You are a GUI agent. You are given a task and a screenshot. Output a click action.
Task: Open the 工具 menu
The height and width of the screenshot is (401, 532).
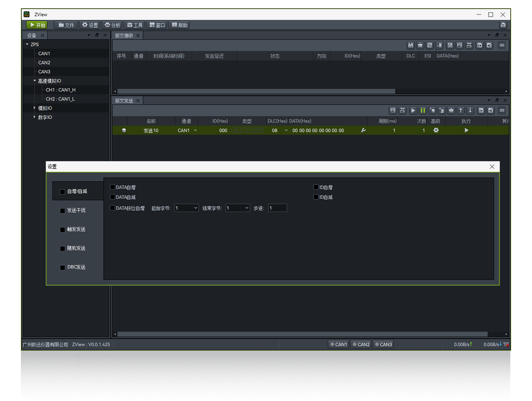click(135, 25)
